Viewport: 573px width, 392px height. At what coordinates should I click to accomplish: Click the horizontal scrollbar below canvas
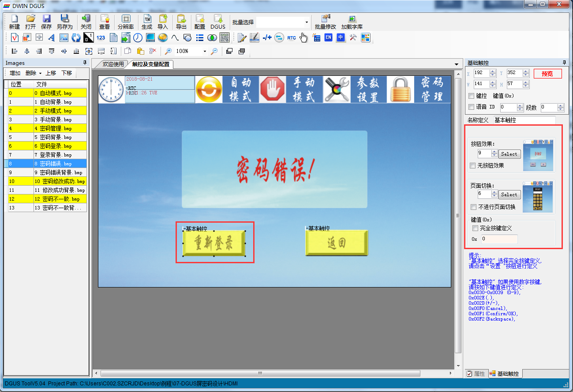[x=260, y=373]
